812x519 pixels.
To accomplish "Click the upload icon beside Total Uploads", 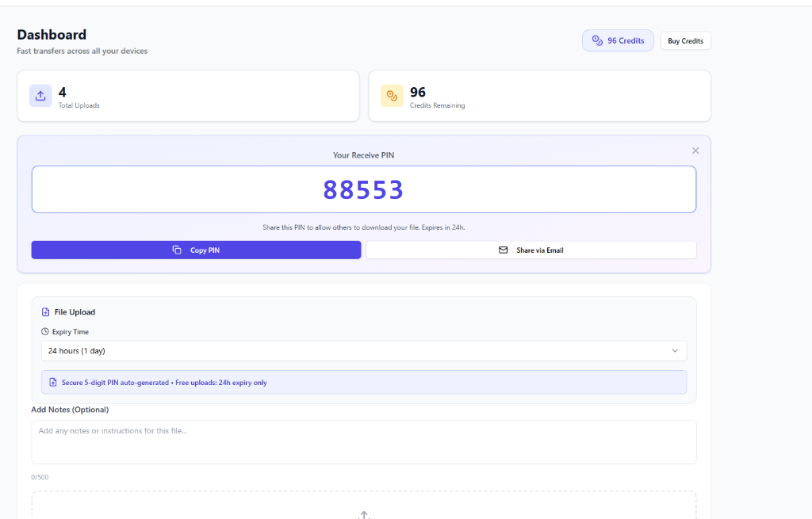I will point(40,96).
